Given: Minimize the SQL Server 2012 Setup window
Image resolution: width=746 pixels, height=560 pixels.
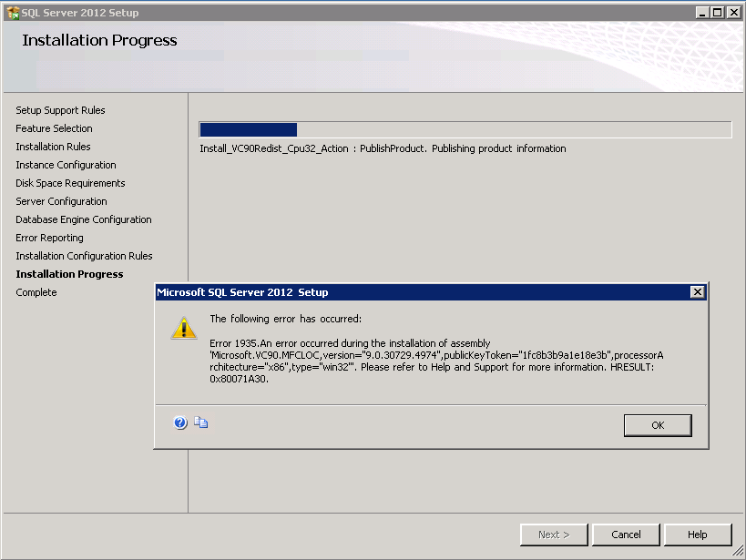Looking at the screenshot, I should click(x=702, y=13).
